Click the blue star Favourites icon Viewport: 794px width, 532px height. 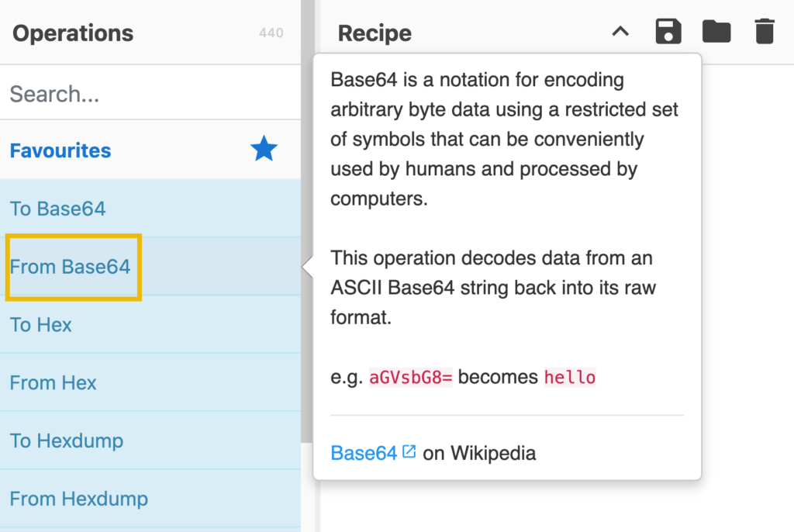[x=264, y=149]
